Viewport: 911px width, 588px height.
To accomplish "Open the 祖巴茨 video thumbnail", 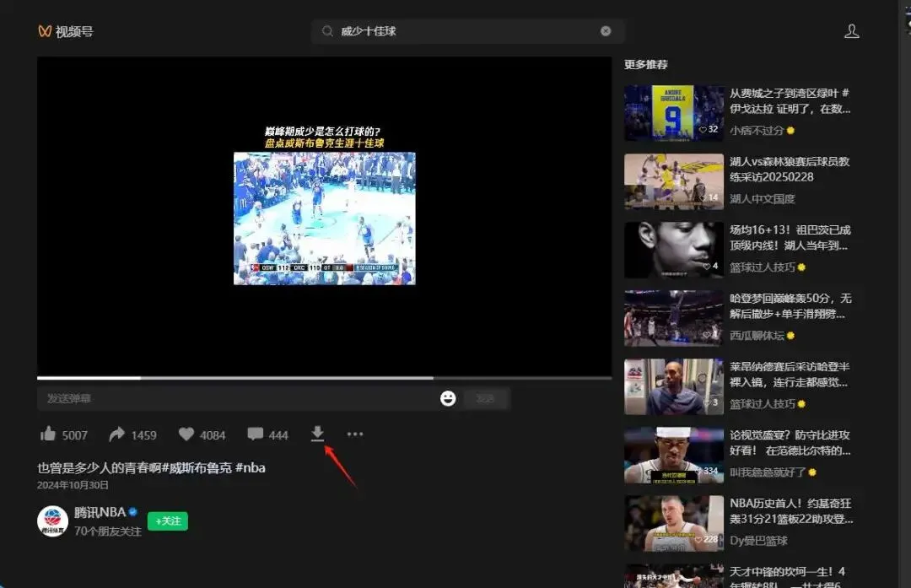I will pyautogui.click(x=673, y=250).
